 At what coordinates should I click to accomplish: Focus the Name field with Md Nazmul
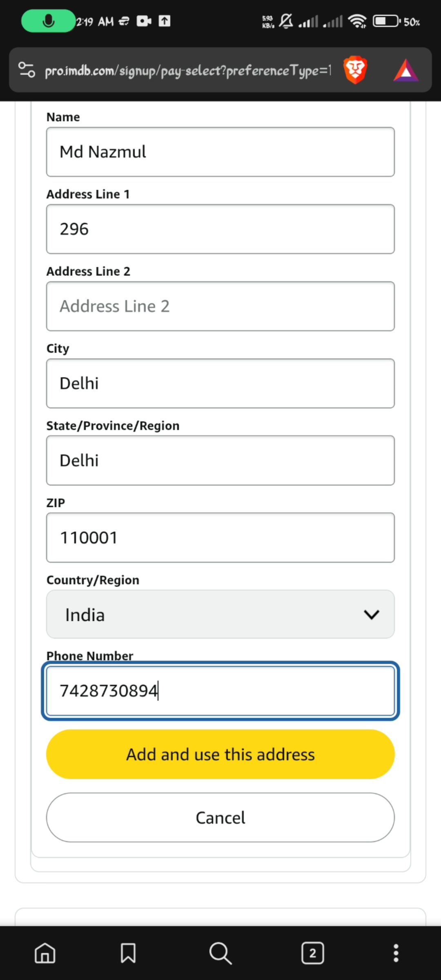click(220, 152)
